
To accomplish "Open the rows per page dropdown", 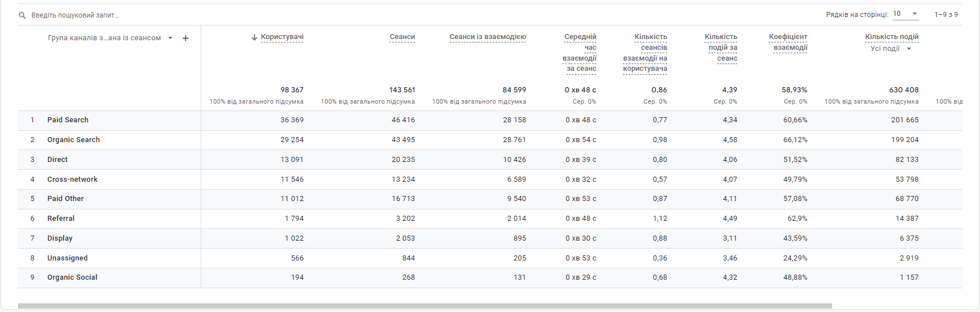I will (x=906, y=14).
